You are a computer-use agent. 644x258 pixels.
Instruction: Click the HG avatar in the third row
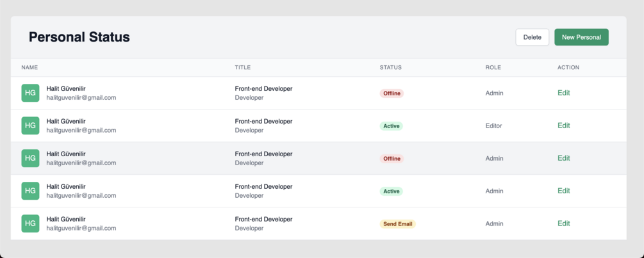30,158
